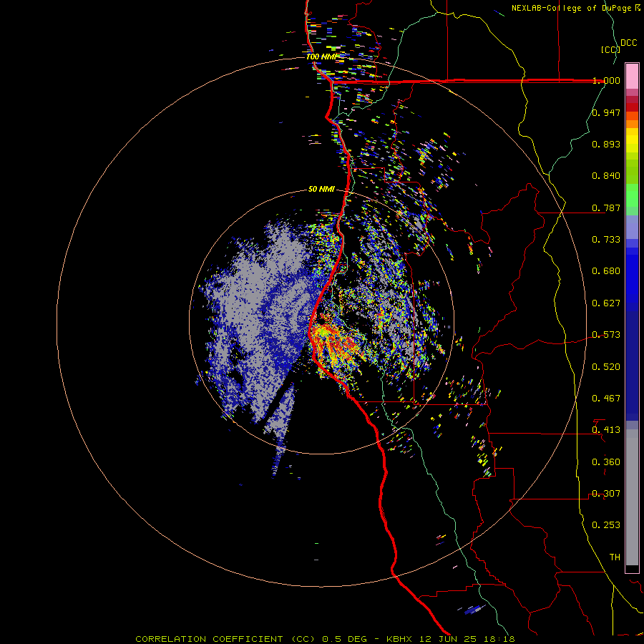Click the TH threshold label on legend
Screen dimensions: 644x644
(x=615, y=557)
